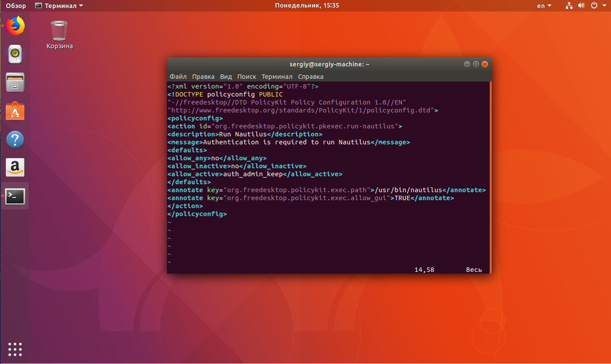The height and width of the screenshot is (364, 611).
Task: Click the </defaults> closing tag
Action: pos(189,182)
